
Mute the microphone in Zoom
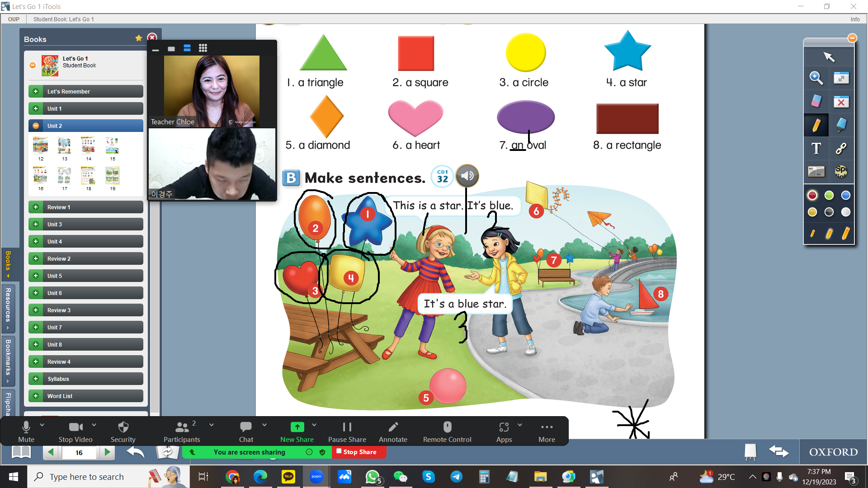(26, 432)
